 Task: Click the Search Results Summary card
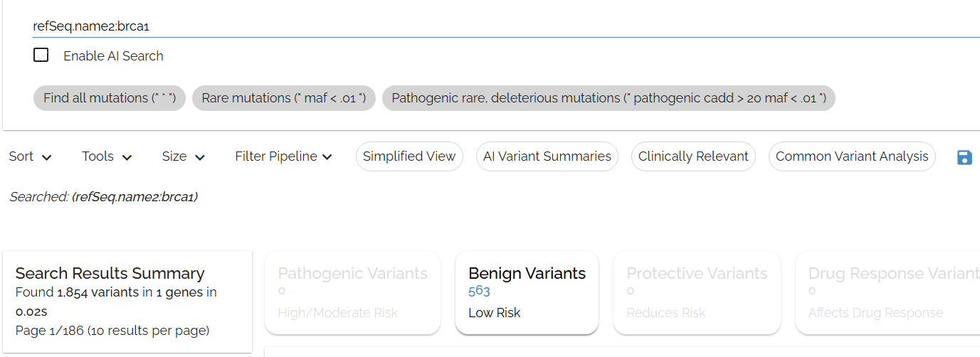(127, 302)
